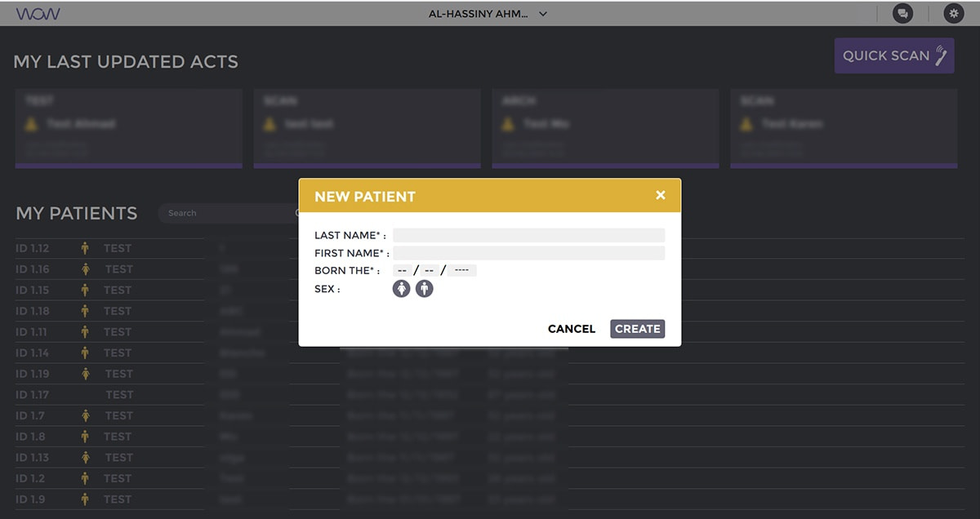Click the Quick Scan button
980x519 pixels.
(x=893, y=55)
